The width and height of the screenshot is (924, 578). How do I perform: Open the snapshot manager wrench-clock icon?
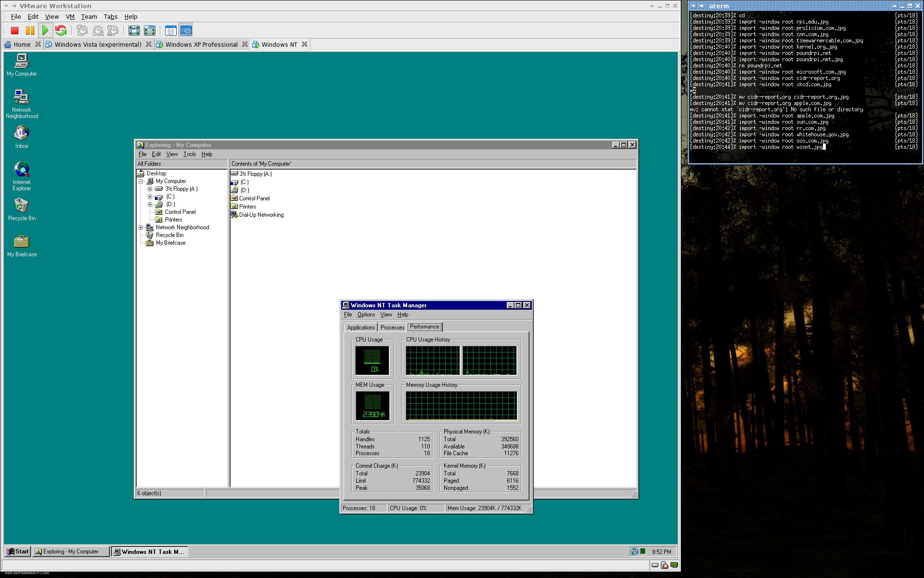pos(113,31)
